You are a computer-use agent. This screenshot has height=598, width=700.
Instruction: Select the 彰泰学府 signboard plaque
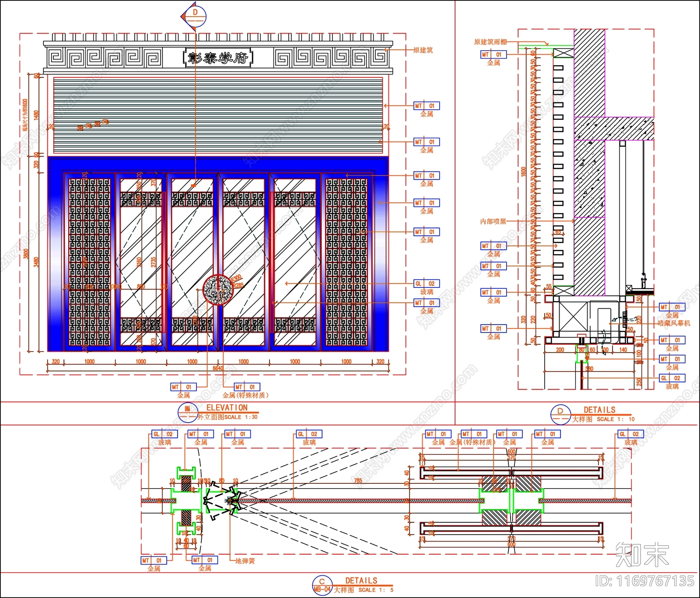(218, 57)
